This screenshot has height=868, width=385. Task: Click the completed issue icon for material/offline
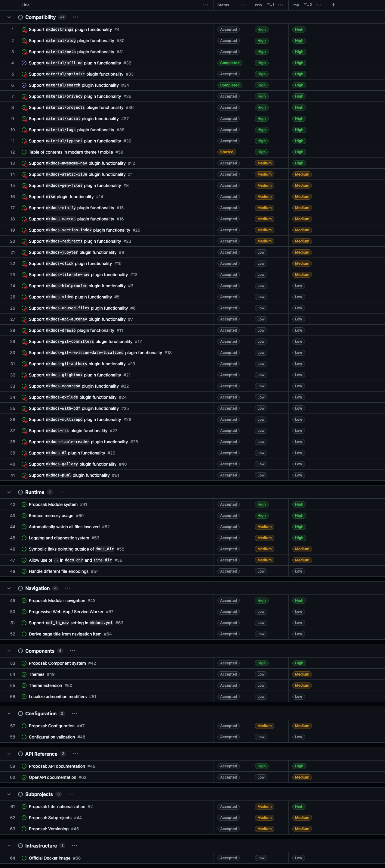24,63
